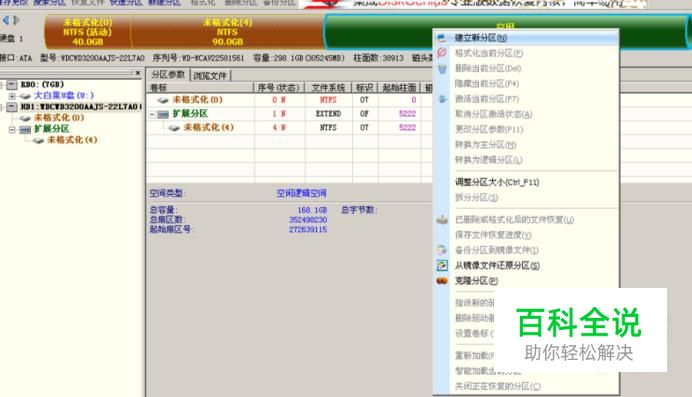Screen dimensions: 692x397
Task: Collapse the 扩展分区 node in the tree
Action: point(12,129)
